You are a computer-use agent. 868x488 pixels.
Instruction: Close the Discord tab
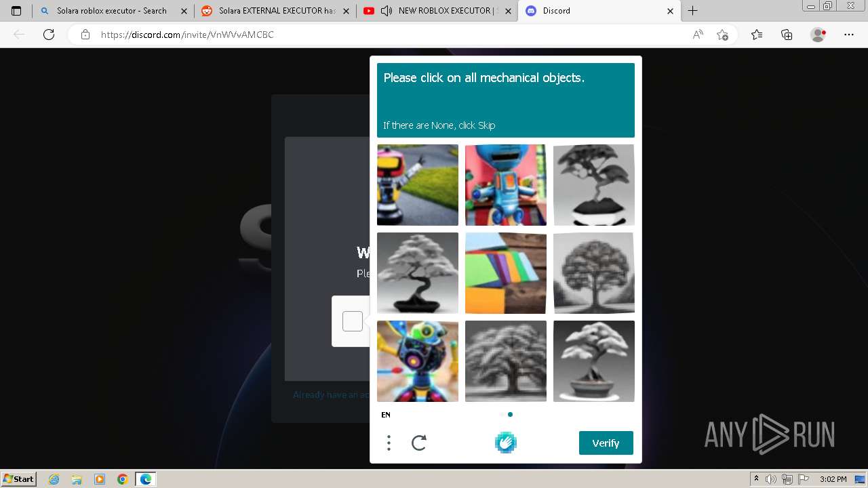tap(671, 11)
